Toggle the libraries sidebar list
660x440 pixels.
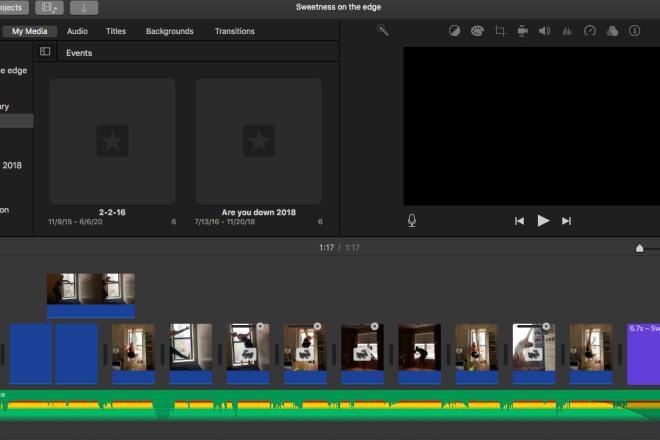pos(45,51)
